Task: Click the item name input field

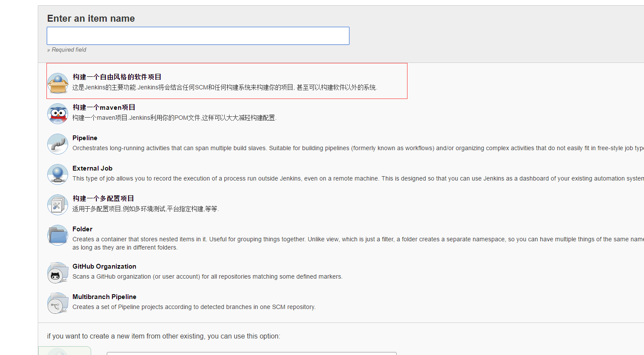Action: click(x=198, y=36)
